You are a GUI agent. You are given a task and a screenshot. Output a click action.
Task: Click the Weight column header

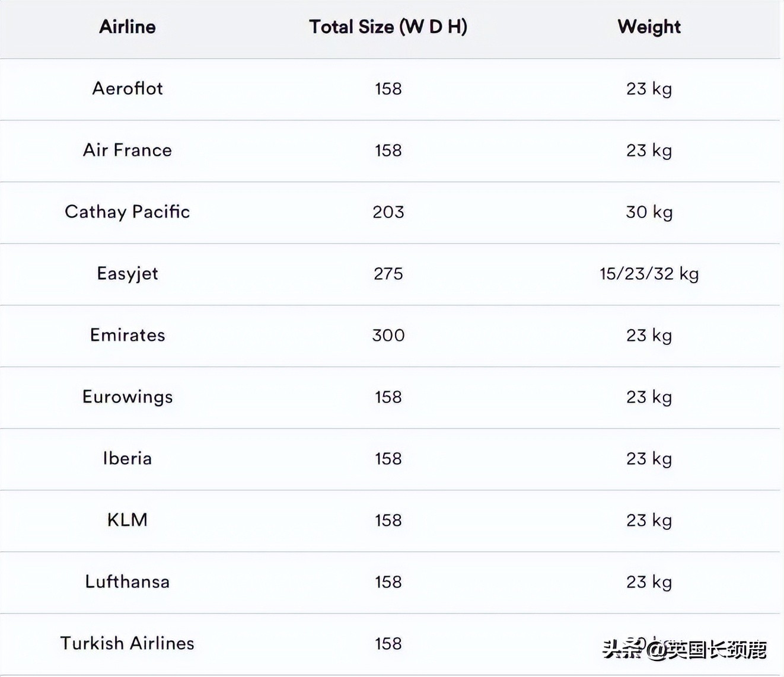[649, 27]
